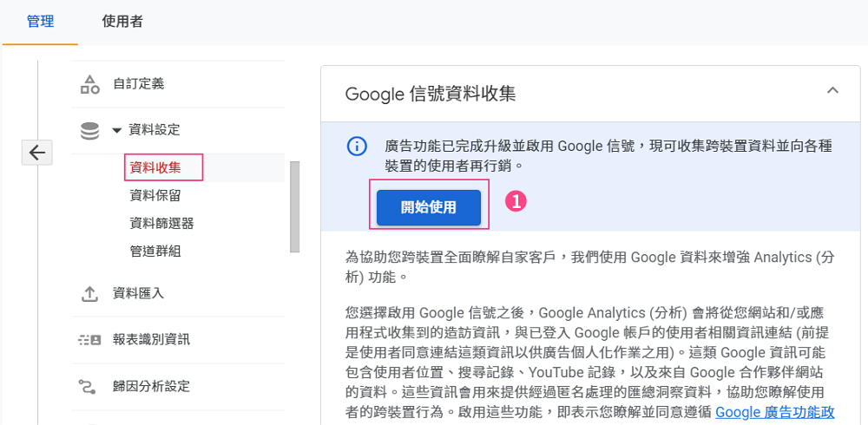Switch to the 使用者 tab
The width and height of the screenshot is (868, 425).
122,22
